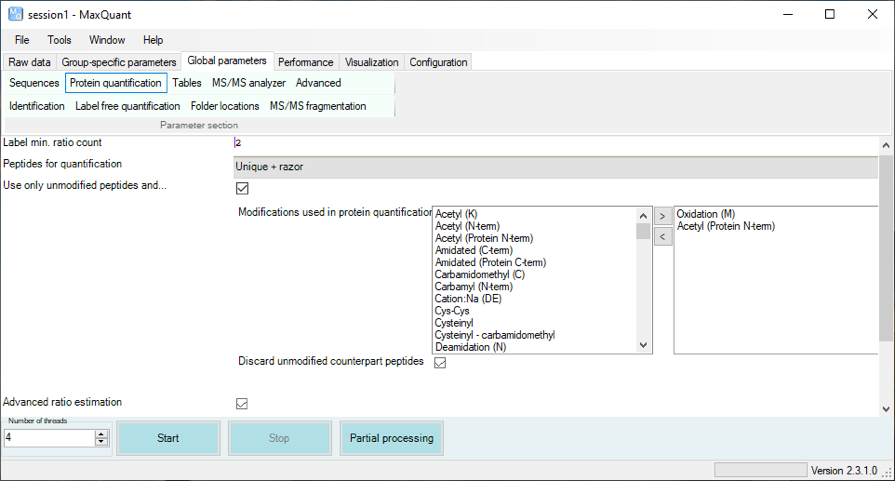The width and height of the screenshot is (895, 481).
Task: Click the MaxQuant app icon in title bar
Action: pos(13,14)
